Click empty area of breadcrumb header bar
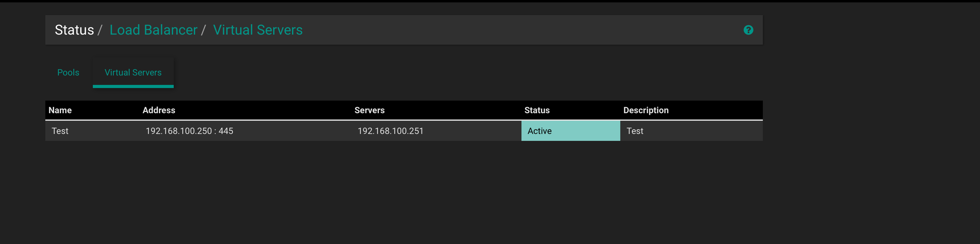 pos(521,30)
